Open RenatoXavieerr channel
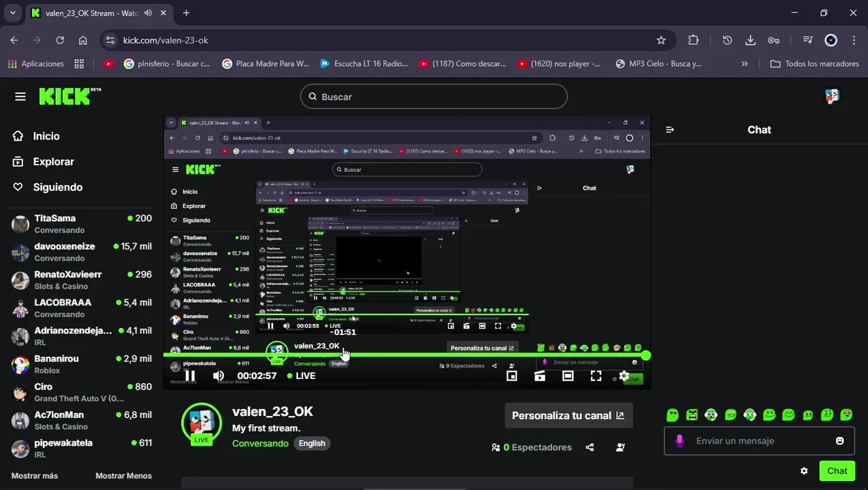 coord(82,280)
